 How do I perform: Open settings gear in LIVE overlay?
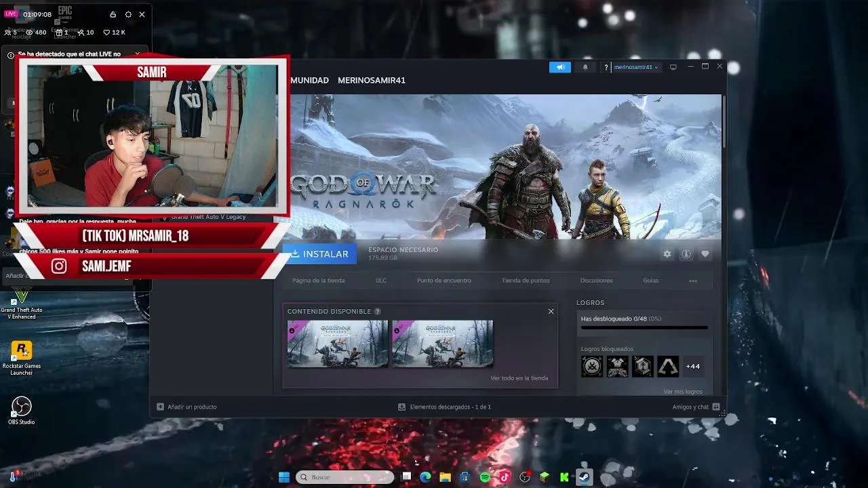(128, 14)
